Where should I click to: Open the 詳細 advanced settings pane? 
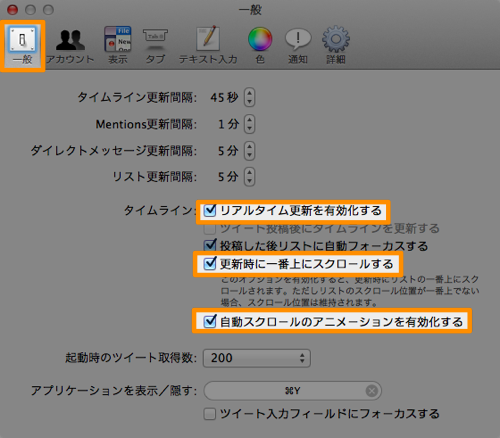pos(336,46)
